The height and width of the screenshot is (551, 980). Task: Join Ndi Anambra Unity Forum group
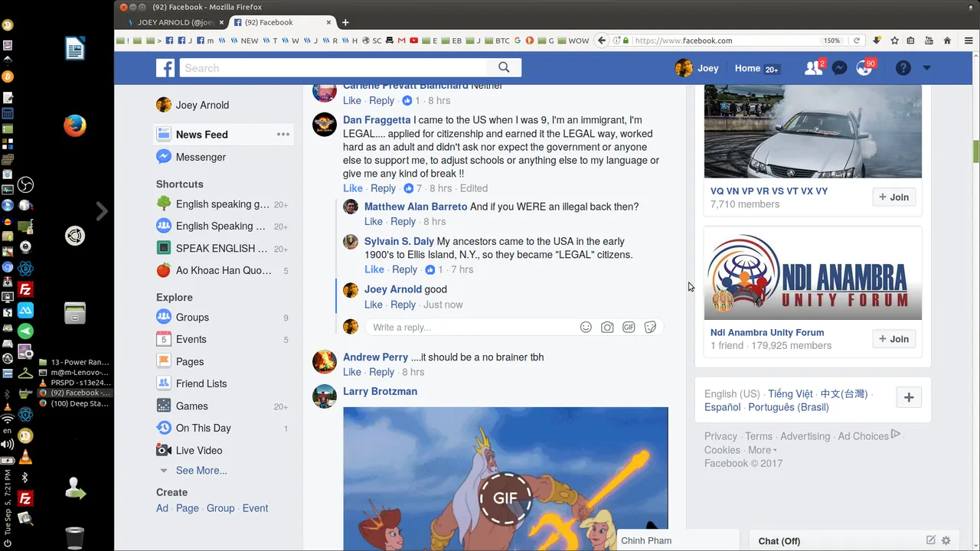894,338
